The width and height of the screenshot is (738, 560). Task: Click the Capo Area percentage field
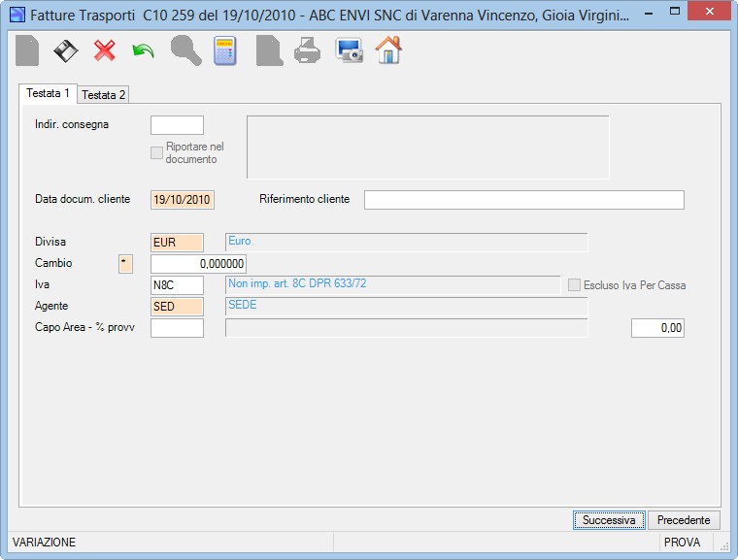coord(657,328)
